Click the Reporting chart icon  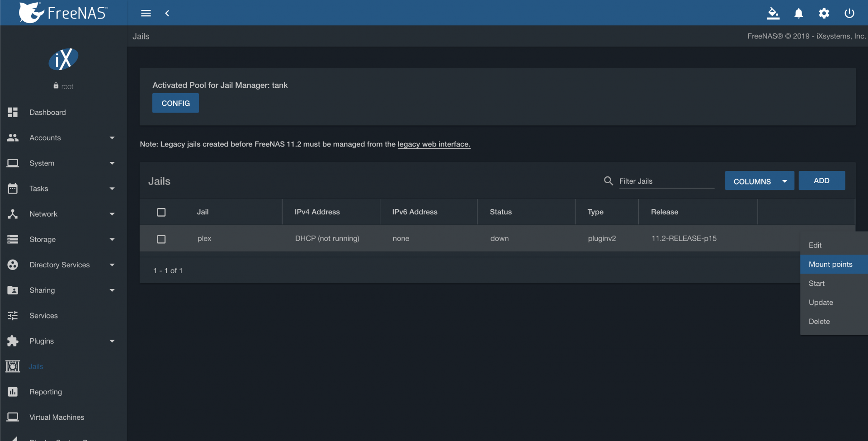tap(13, 392)
